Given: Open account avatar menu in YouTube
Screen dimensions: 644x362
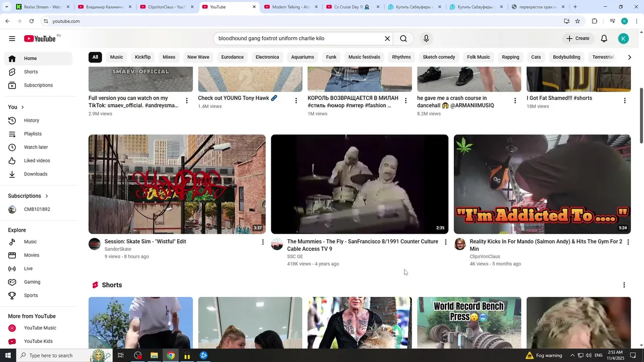Looking at the screenshot, I should tap(623, 39).
